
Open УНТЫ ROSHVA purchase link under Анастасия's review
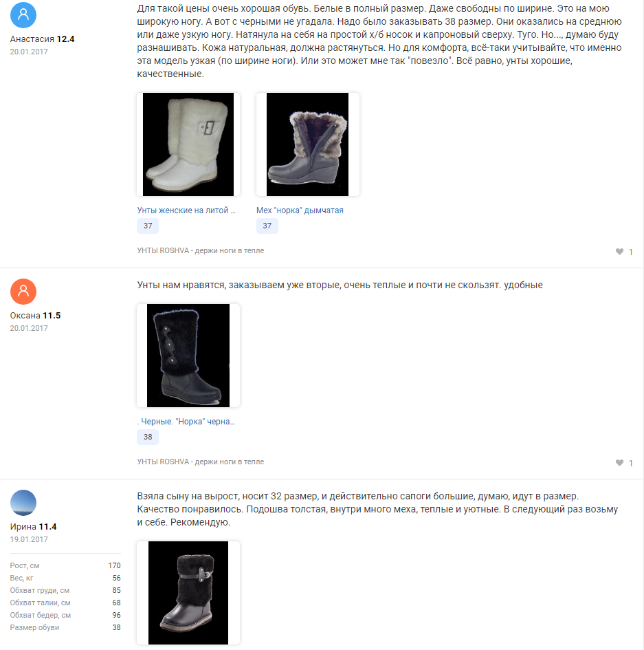click(x=201, y=250)
